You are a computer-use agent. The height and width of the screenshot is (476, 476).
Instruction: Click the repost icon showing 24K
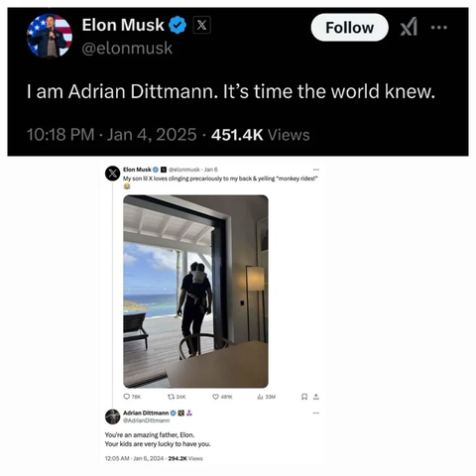[177, 397]
